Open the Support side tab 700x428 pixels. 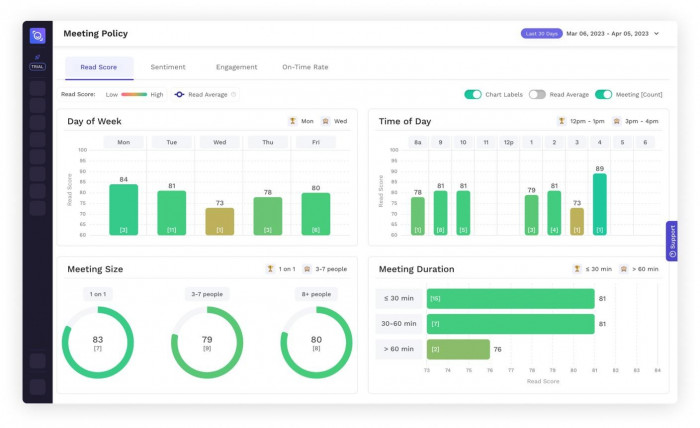coord(672,241)
